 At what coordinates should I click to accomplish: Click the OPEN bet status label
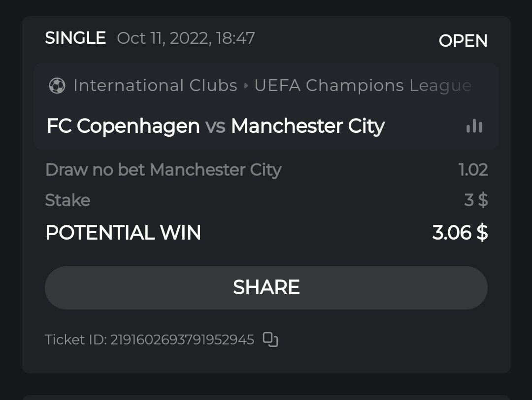[463, 41]
